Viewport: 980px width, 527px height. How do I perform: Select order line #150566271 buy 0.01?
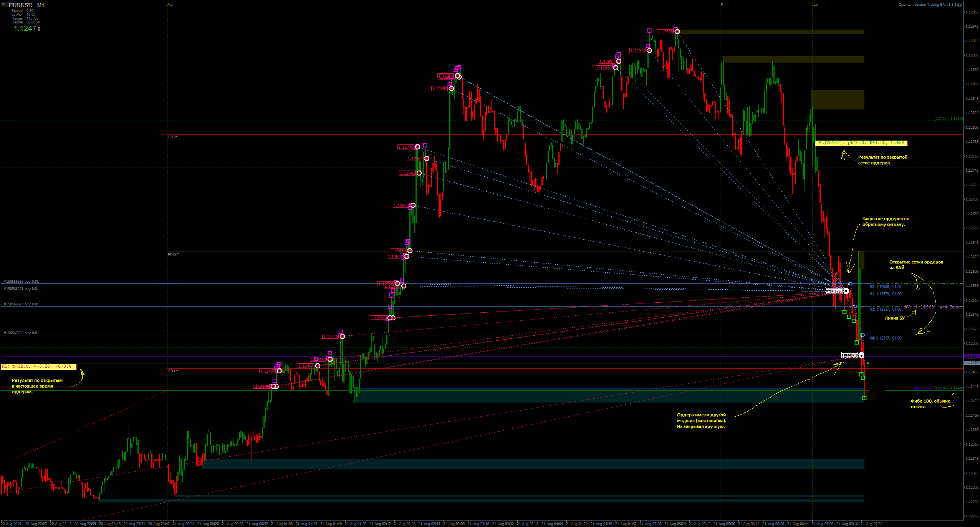21,289
